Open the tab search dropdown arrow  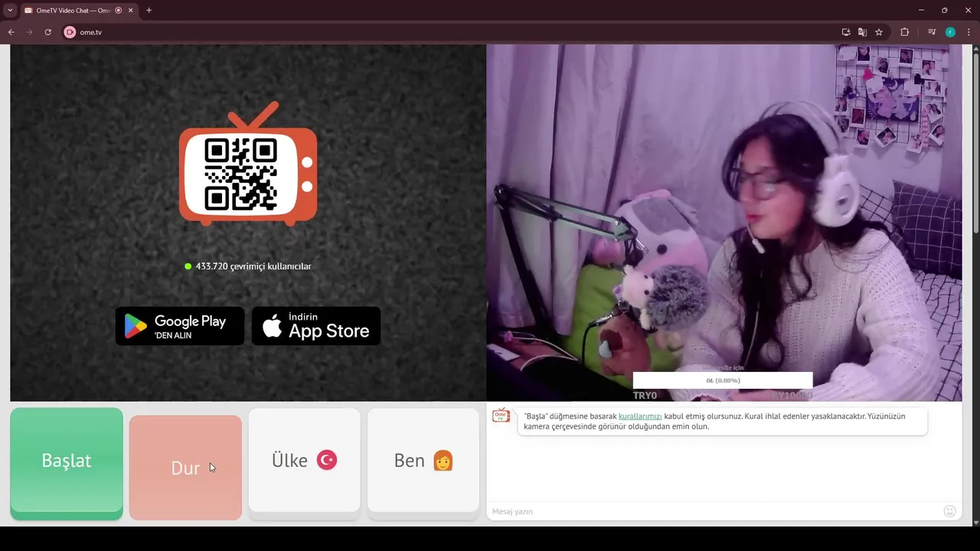[10, 11]
